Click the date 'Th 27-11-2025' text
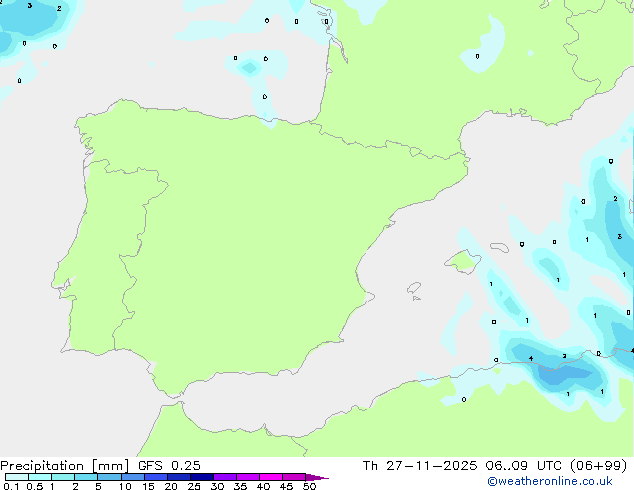 [420, 466]
